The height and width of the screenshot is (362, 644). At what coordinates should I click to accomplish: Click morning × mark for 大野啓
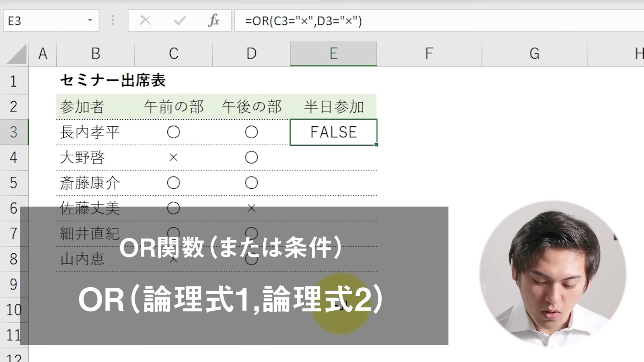[x=173, y=157]
